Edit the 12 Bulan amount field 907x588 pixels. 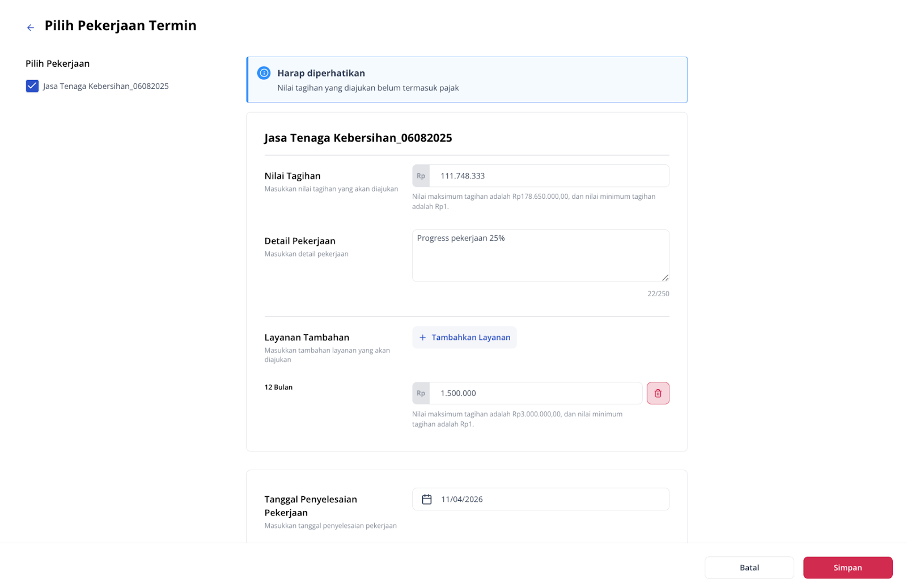click(536, 393)
